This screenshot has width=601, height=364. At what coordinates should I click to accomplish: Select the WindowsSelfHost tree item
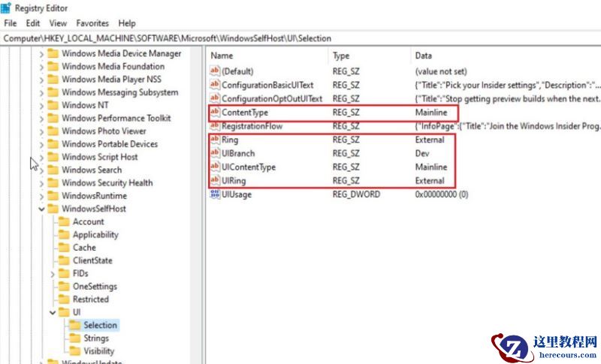tap(94, 209)
